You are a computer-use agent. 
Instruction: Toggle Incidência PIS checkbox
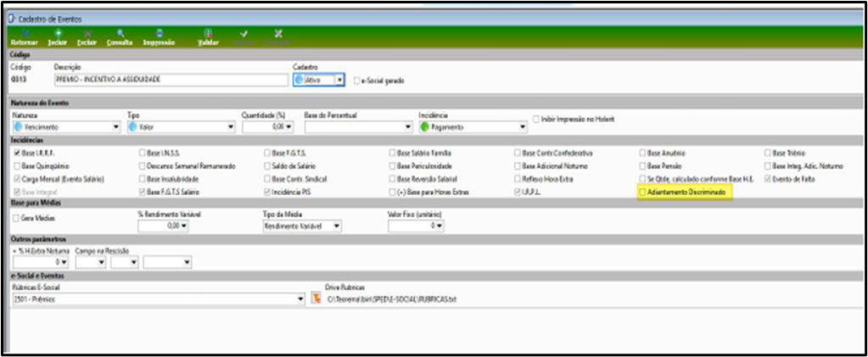(x=267, y=192)
